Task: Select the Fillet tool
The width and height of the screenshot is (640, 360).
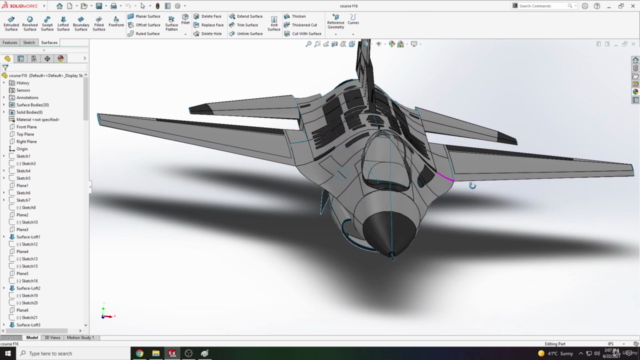Action: [x=185, y=19]
